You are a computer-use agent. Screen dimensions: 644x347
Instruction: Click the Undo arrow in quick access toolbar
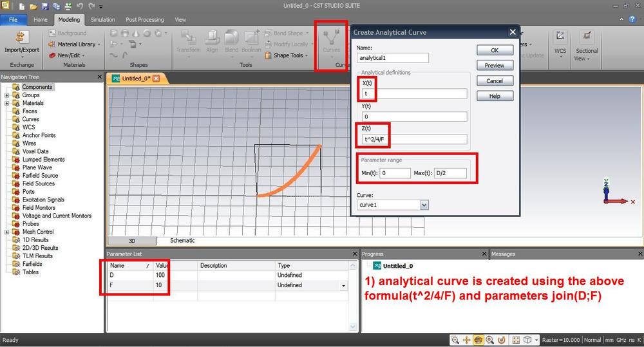click(x=80, y=6)
